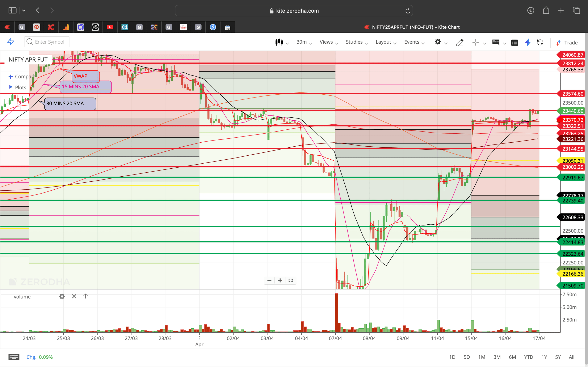
Task: Open the chart comments icon
Action: coord(496,43)
